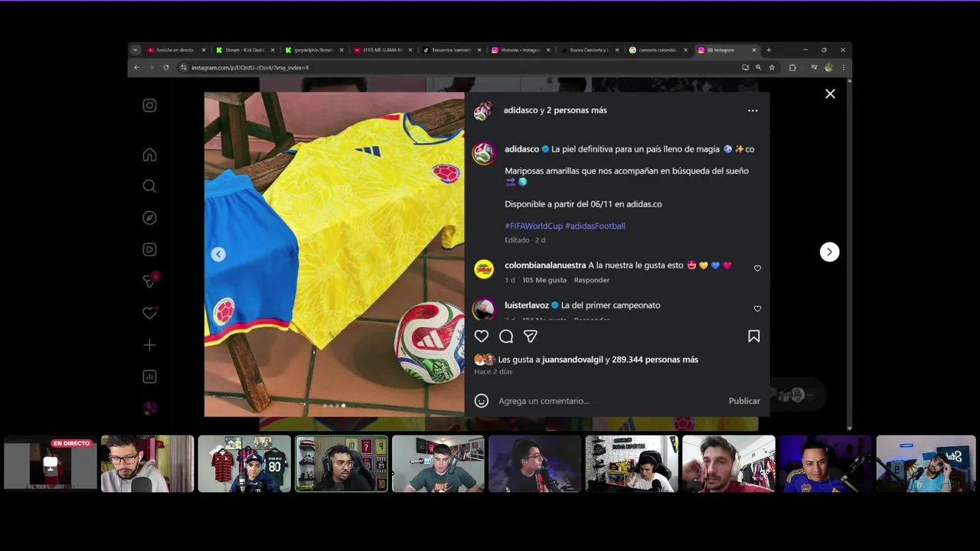Reply to the colombianalanuestra comment with Responder
980x551 pixels.
coord(592,280)
